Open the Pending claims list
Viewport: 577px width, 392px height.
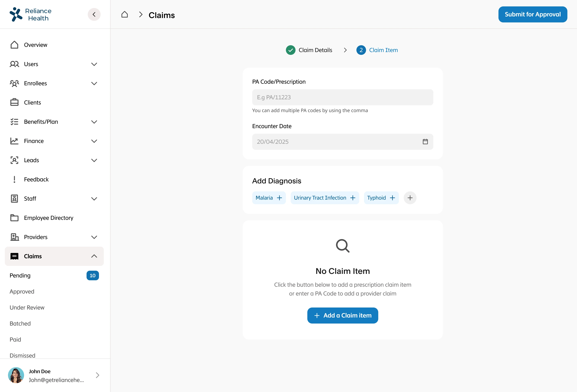tap(20, 276)
